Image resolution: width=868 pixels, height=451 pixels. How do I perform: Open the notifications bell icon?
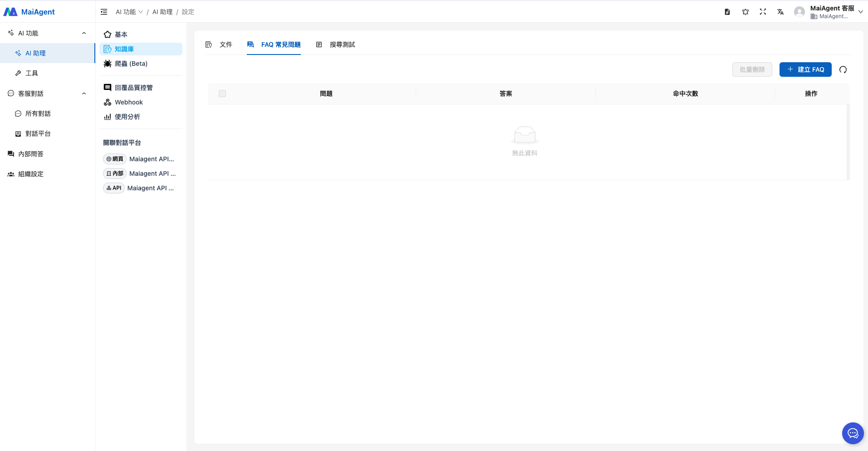(x=745, y=12)
